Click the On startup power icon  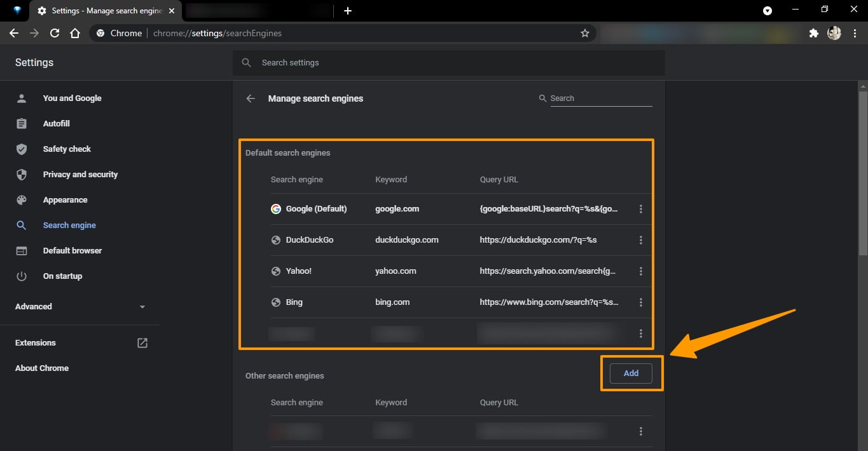pyautogui.click(x=22, y=276)
